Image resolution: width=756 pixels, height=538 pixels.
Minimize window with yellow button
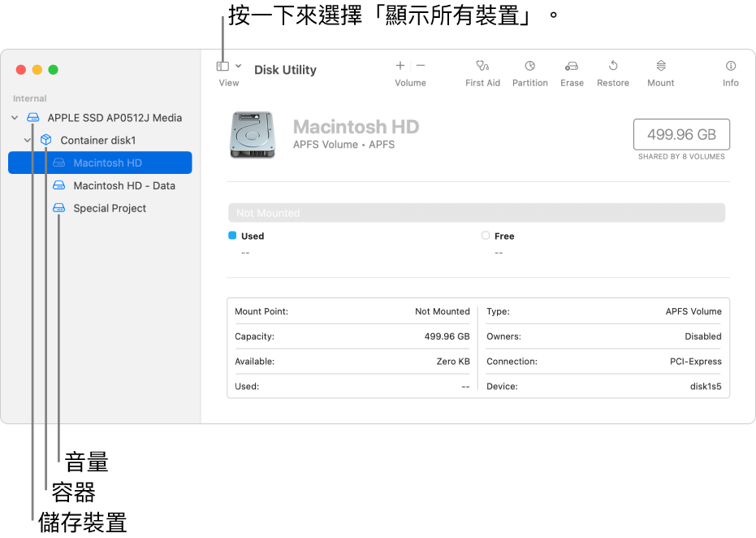tap(37, 70)
